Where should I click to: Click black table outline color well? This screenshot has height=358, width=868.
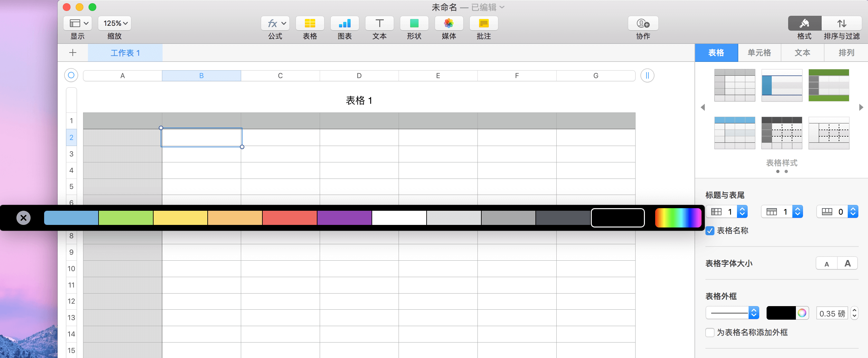tap(781, 313)
